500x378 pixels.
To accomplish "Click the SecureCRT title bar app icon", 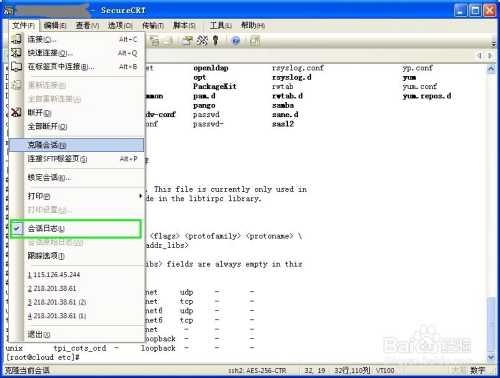I will 8,10.
